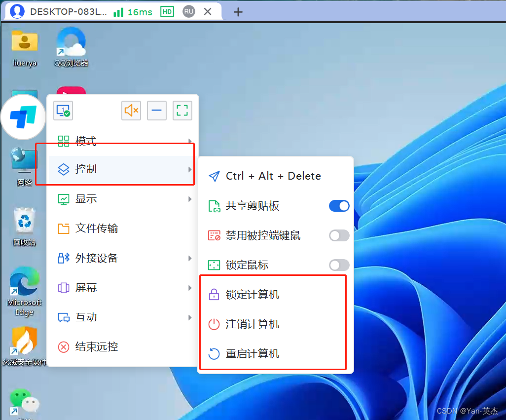506x420 pixels.
Task: Click the green grid icon beside 模式
Action: 64,141
